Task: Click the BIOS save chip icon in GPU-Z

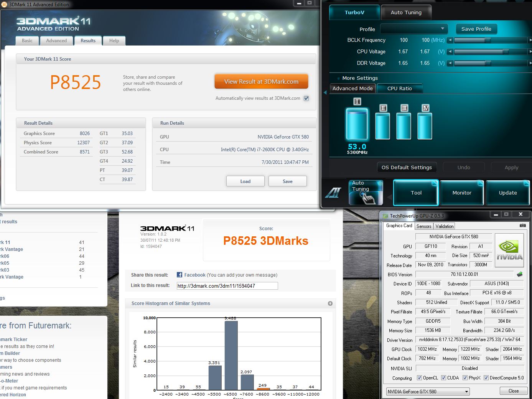Action: pyautogui.click(x=520, y=274)
